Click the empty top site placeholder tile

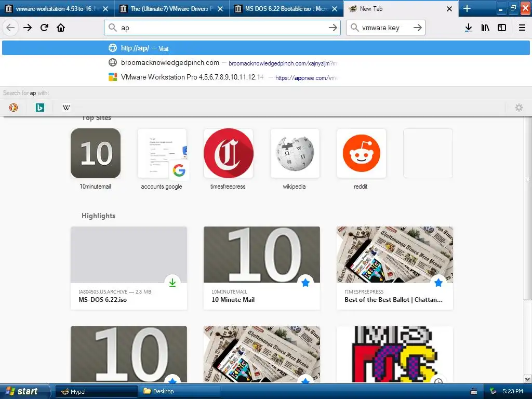pyautogui.click(x=428, y=153)
